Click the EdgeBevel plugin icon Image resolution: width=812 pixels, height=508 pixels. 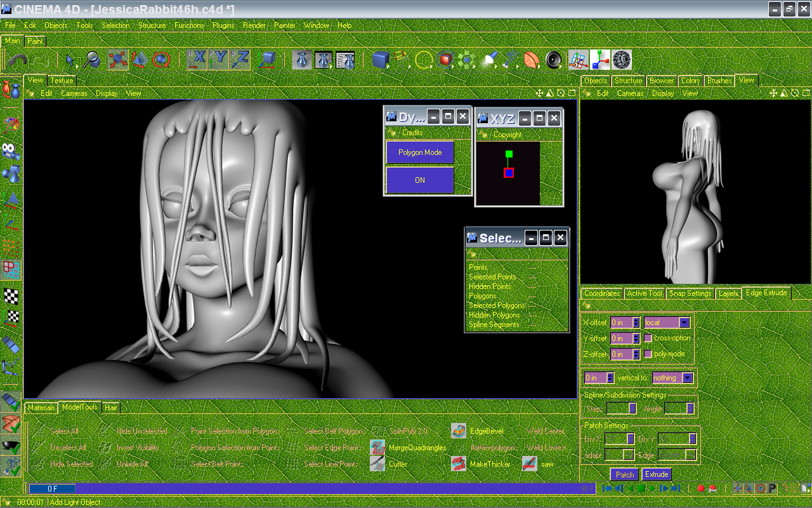[x=459, y=431]
